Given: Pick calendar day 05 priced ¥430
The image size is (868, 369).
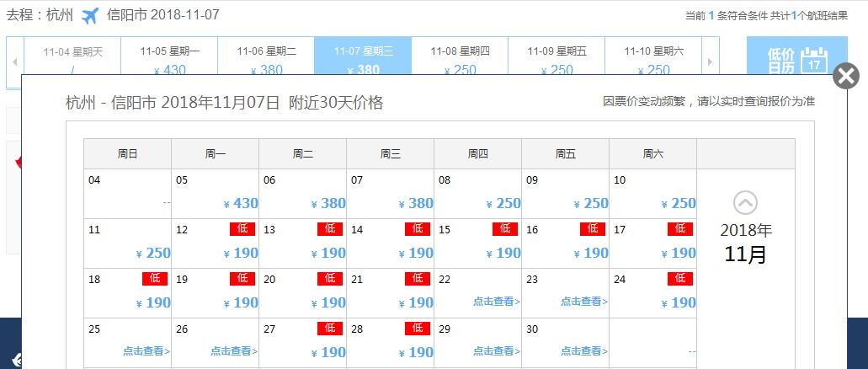Looking at the screenshot, I should tap(216, 194).
